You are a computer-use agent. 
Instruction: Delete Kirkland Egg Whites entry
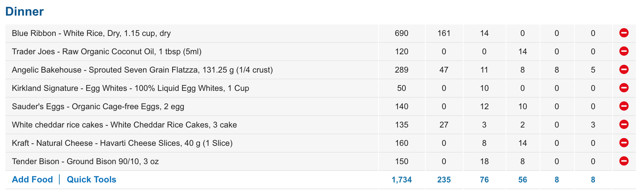(x=624, y=88)
